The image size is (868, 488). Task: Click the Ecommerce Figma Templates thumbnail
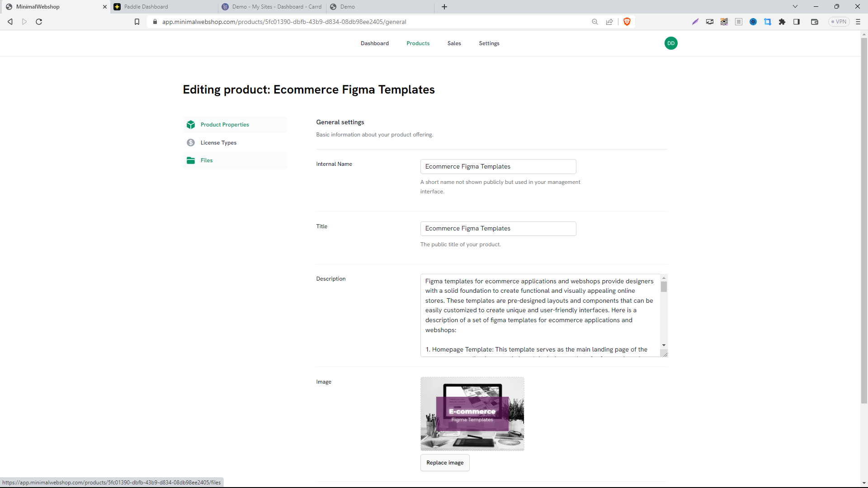coord(472,413)
